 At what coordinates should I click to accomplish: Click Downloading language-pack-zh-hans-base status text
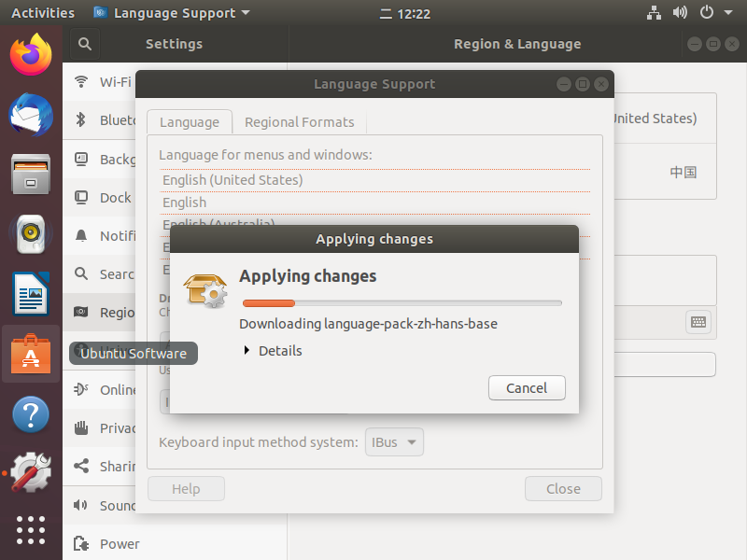click(x=368, y=324)
